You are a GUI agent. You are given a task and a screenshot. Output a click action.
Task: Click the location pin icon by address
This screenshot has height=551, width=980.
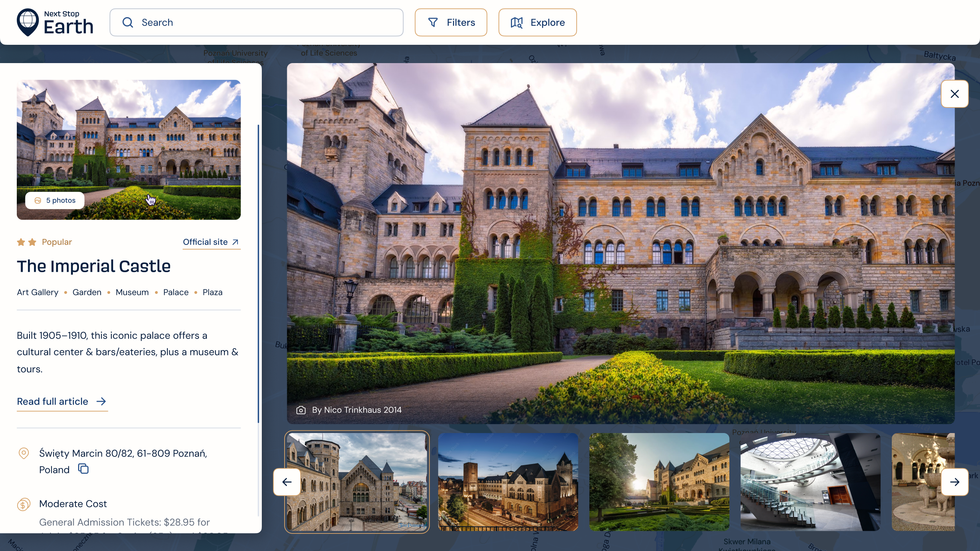[24, 453]
